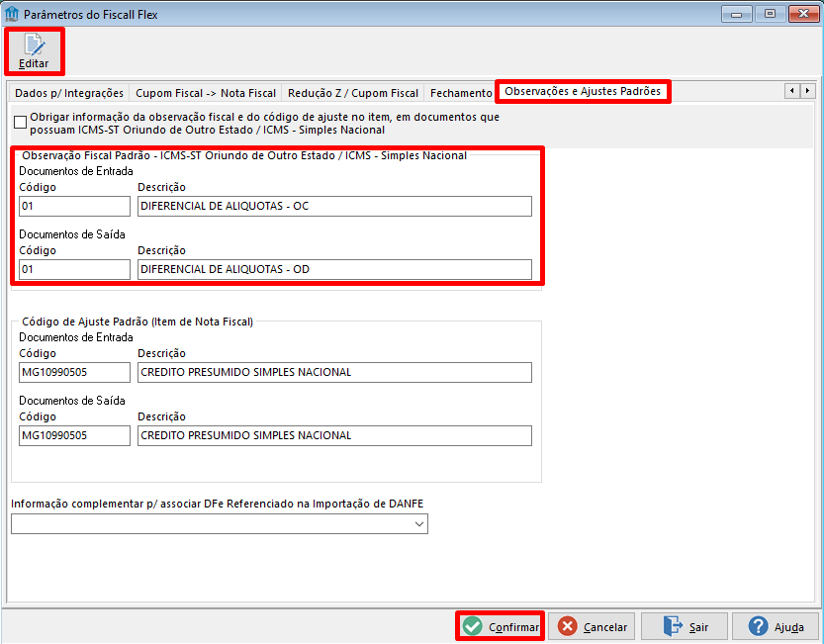Viewport: 824px width, 644px height.
Task: Click Informação complementar p/ associar DFe label
Action: tap(217, 504)
